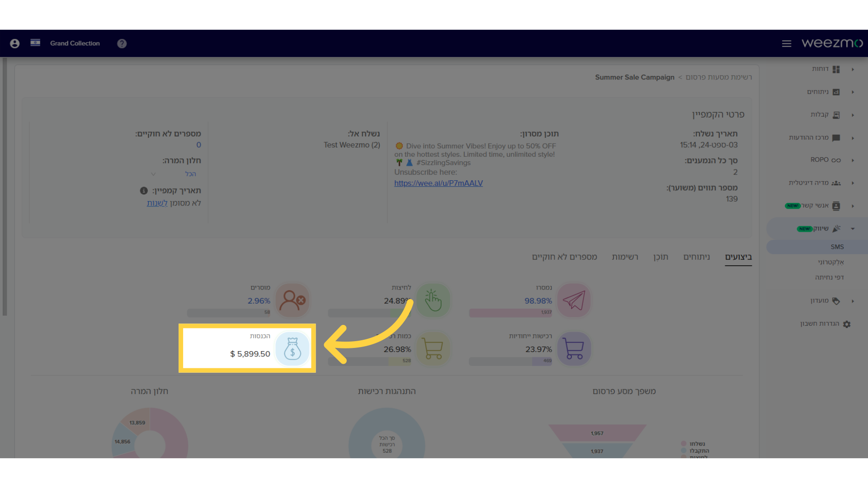
Task: Click the analytics icon (ניתוחים)
Action: pyautogui.click(x=836, y=92)
